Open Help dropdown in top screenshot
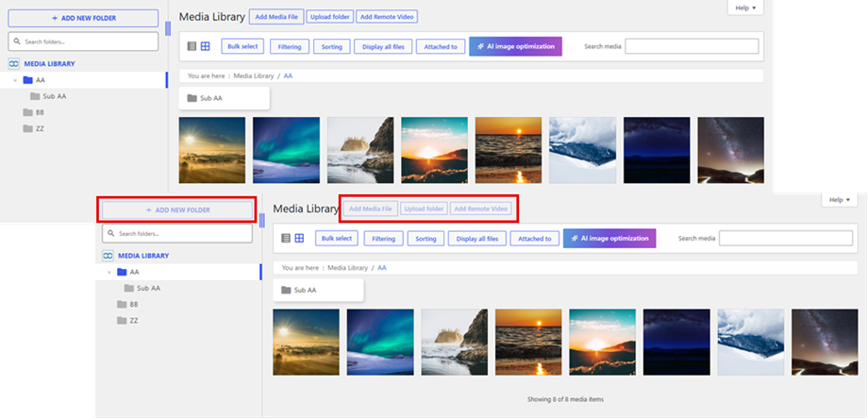 (x=745, y=8)
